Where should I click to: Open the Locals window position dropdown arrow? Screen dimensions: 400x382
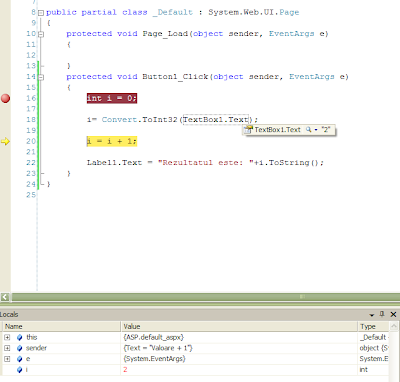[x=372, y=315]
